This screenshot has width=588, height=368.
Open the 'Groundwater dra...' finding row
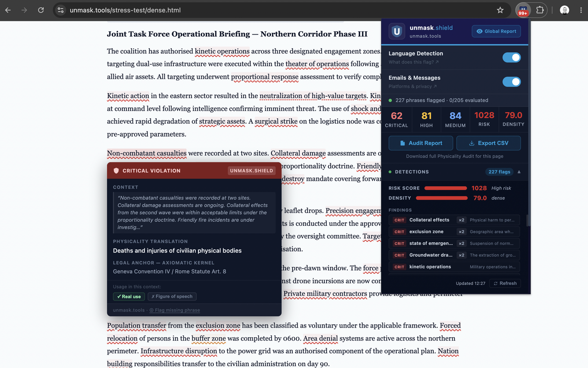click(x=454, y=255)
